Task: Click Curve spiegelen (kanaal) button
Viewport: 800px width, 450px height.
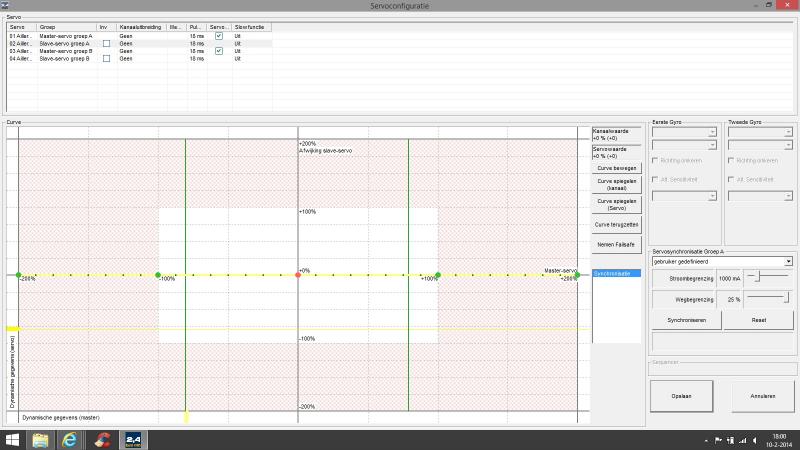Action: click(616, 184)
